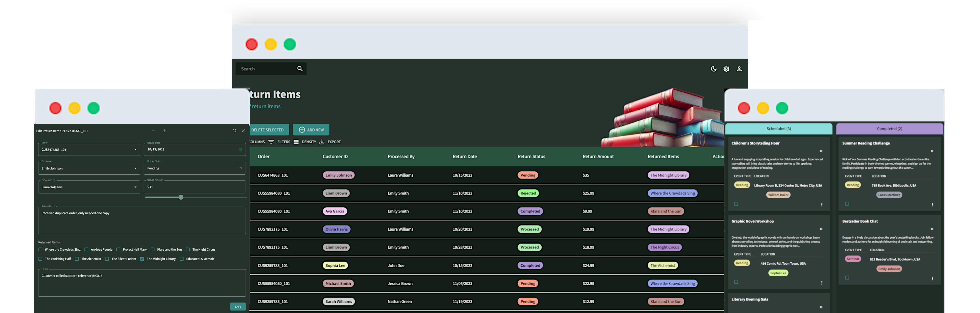Select checkbox on Graphic Novel Workshop card
Screen dimensions: 980x313
[x=736, y=282]
